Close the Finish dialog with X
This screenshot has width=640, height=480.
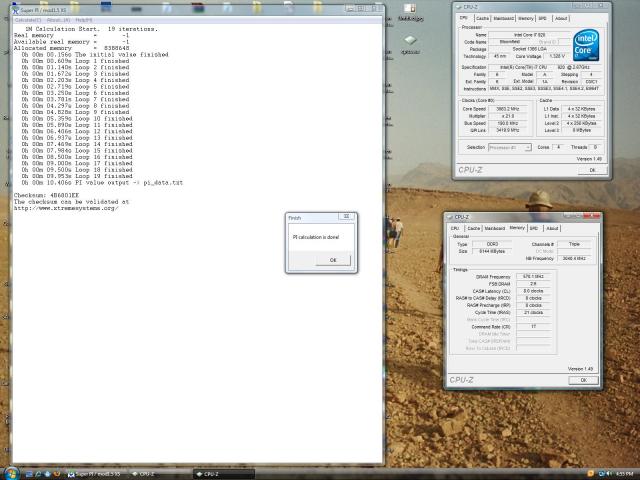coord(346,217)
